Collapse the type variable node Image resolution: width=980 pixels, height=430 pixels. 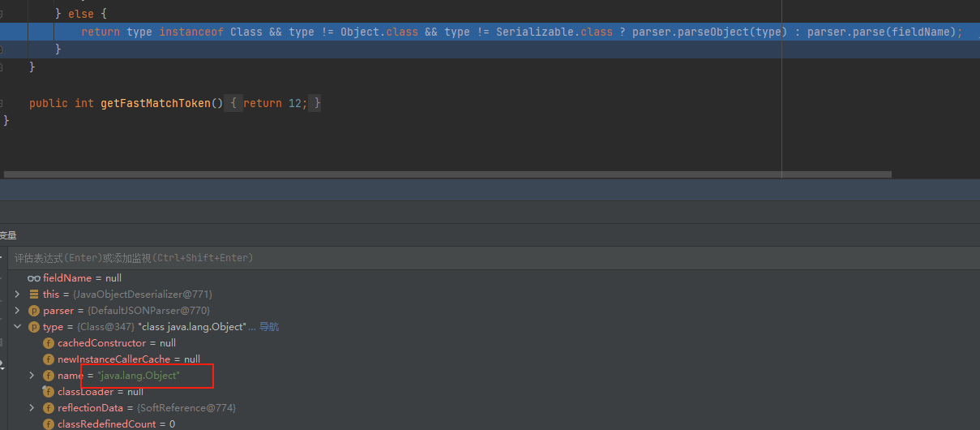point(17,327)
